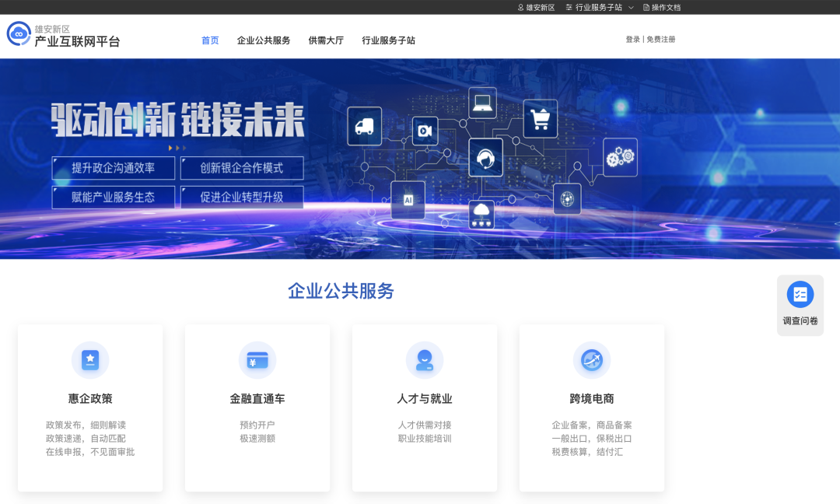Viewport: 840px width, 504px height.
Task: Open the 惠企政策 service card
Action: 90,408
